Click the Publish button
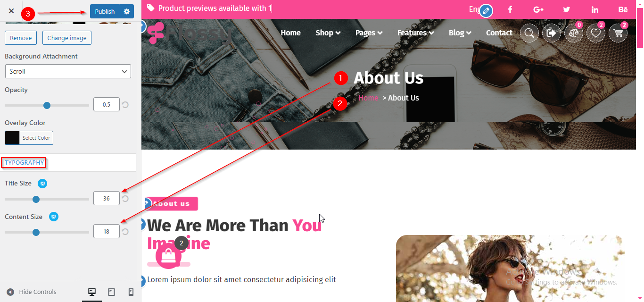This screenshot has height=302, width=644. coord(105,11)
